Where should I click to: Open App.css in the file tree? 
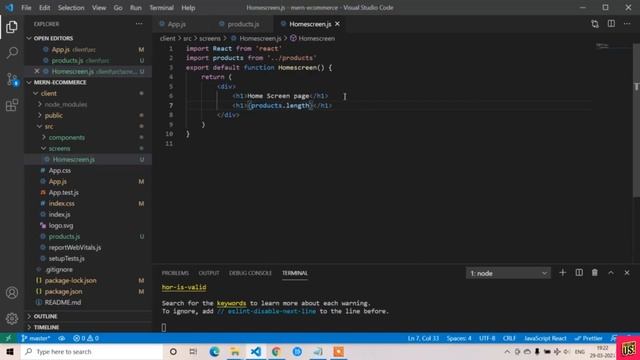60,171
